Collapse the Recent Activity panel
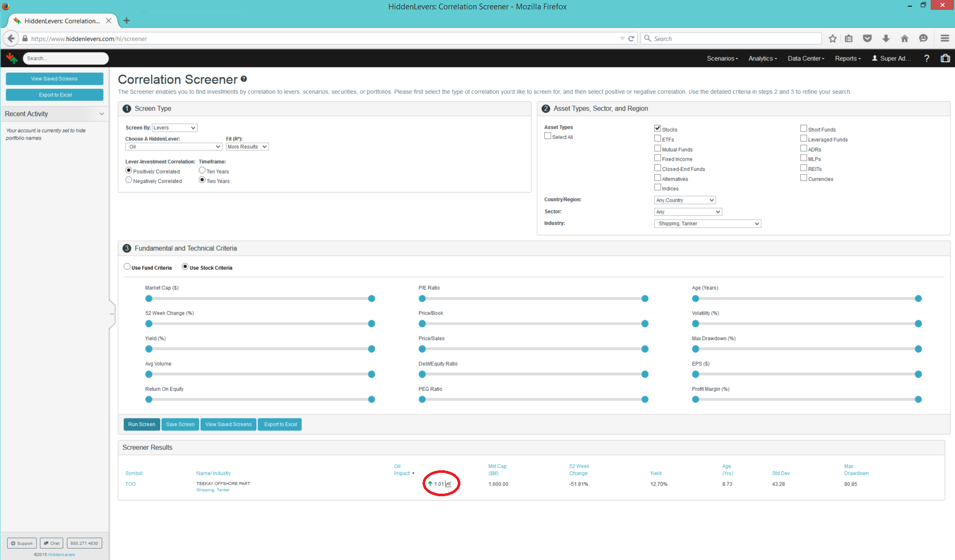The image size is (955, 560). (x=102, y=114)
